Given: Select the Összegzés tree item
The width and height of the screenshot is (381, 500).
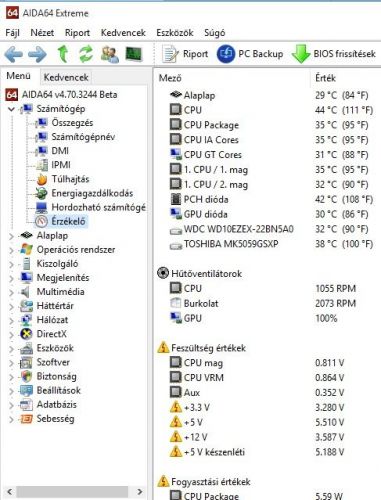Looking at the screenshot, I should [x=72, y=123].
